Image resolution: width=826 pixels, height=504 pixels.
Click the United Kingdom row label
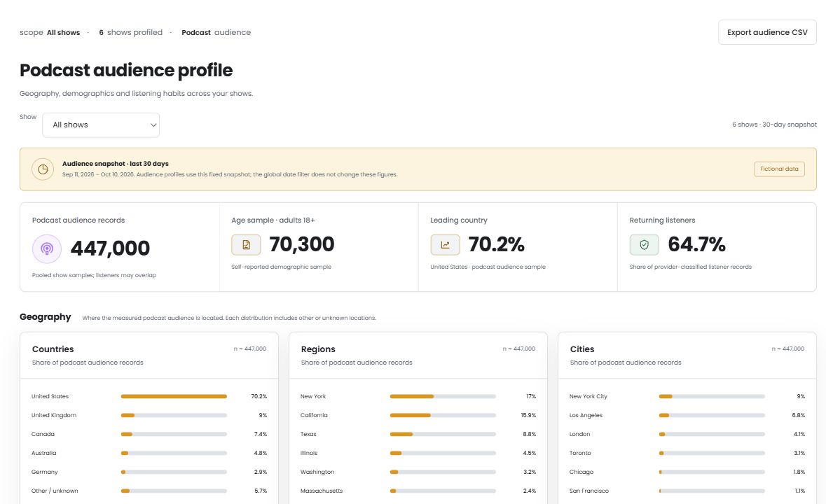coord(54,415)
